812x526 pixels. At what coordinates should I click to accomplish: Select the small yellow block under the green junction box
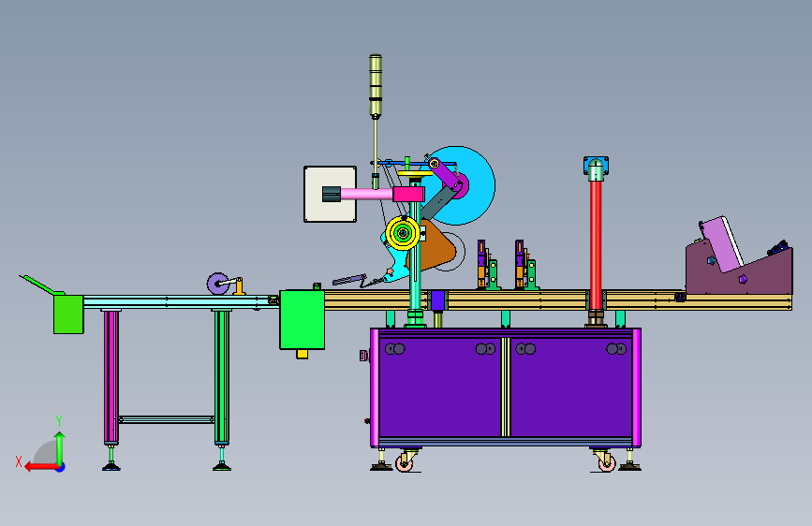pyautogui.click(x=302, y=354)
